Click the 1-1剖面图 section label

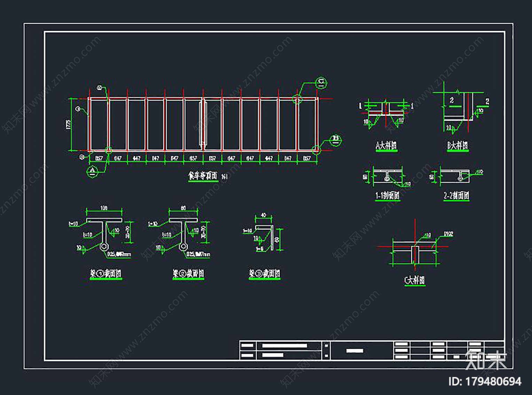point(387,196)
